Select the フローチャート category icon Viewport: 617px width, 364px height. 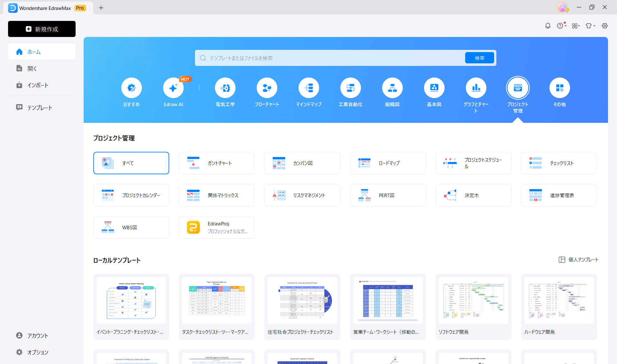pyautogui.click(x=267, y=88)
